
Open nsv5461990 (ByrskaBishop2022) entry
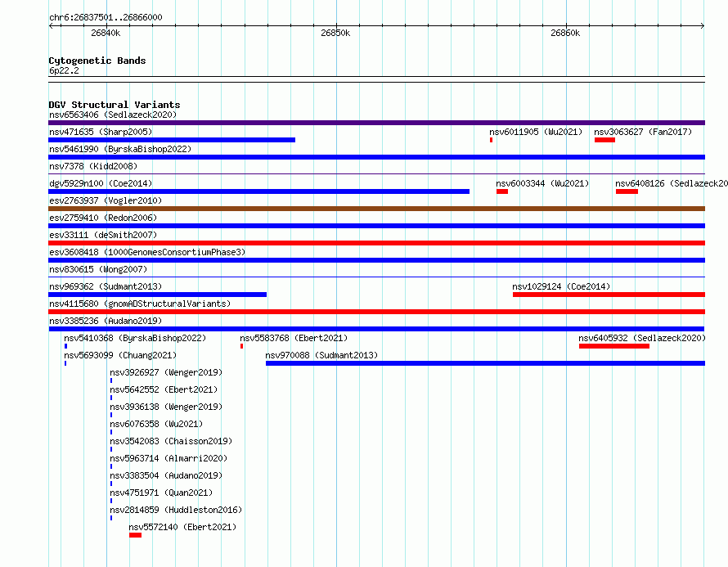tap(120, 149)
